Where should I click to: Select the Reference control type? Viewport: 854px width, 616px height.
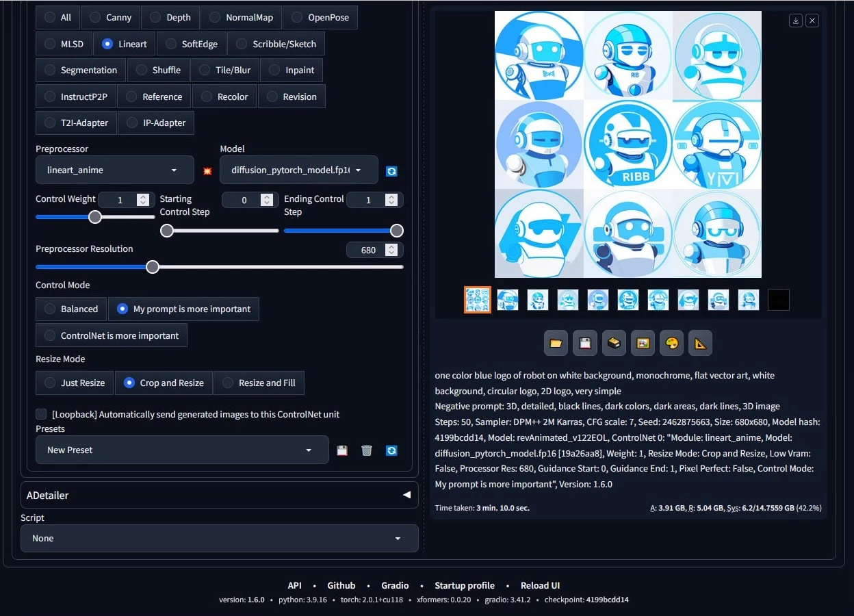click(154, 97)
